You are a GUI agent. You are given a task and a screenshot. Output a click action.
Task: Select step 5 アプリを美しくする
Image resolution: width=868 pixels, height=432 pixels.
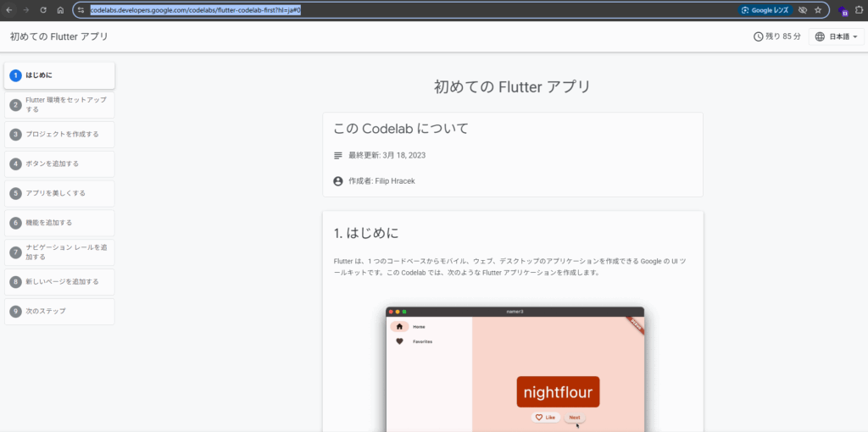click(59, 194)
